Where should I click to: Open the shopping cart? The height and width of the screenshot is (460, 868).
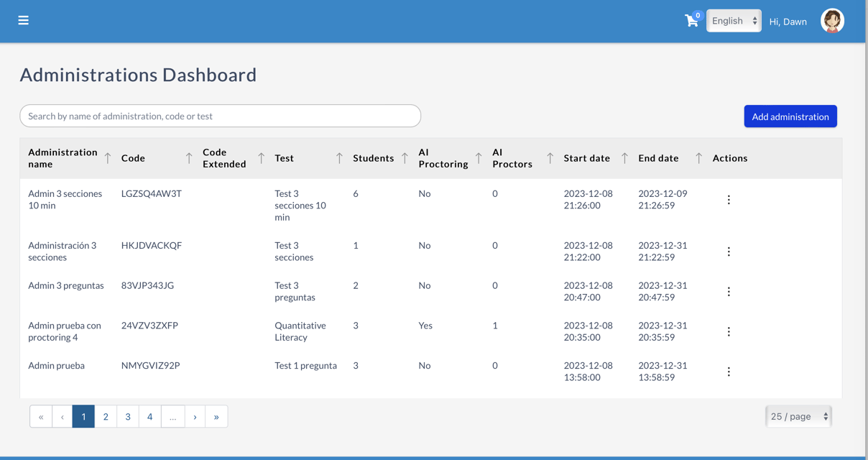[691, 21]
